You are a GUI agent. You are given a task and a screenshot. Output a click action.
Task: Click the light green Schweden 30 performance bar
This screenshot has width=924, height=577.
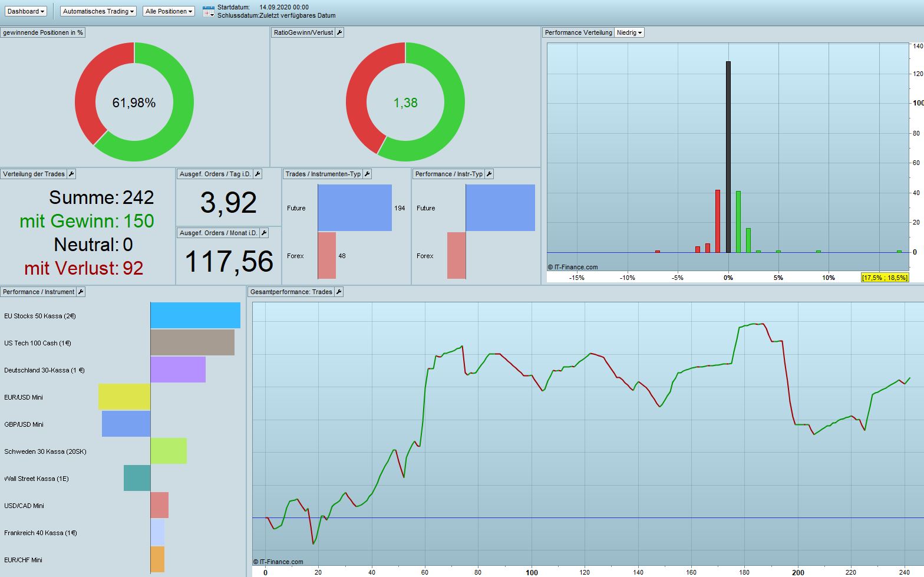169,451
